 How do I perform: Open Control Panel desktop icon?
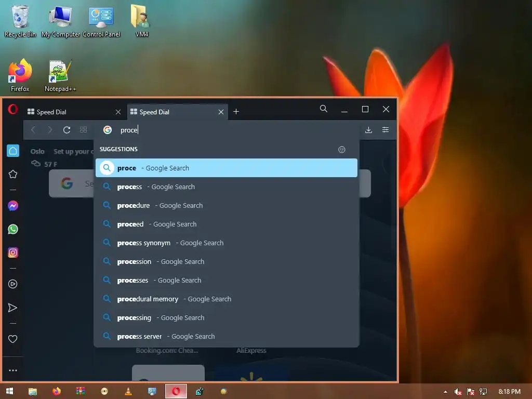click(x=101, y=21)
